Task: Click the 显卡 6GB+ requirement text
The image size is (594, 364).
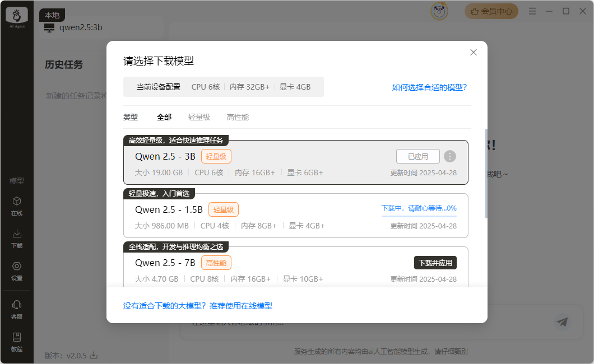Action: 305,173
